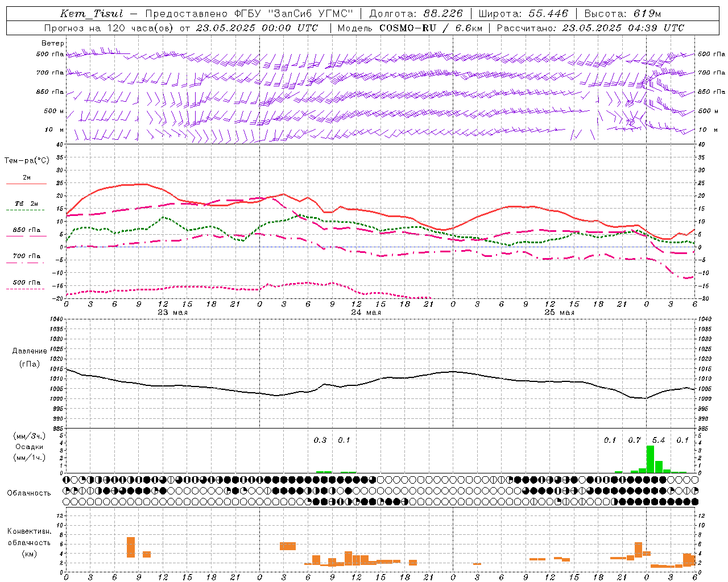Select the provider text ФГБУ "ЗапСиб УГМС"

click(x=293, y=14)
